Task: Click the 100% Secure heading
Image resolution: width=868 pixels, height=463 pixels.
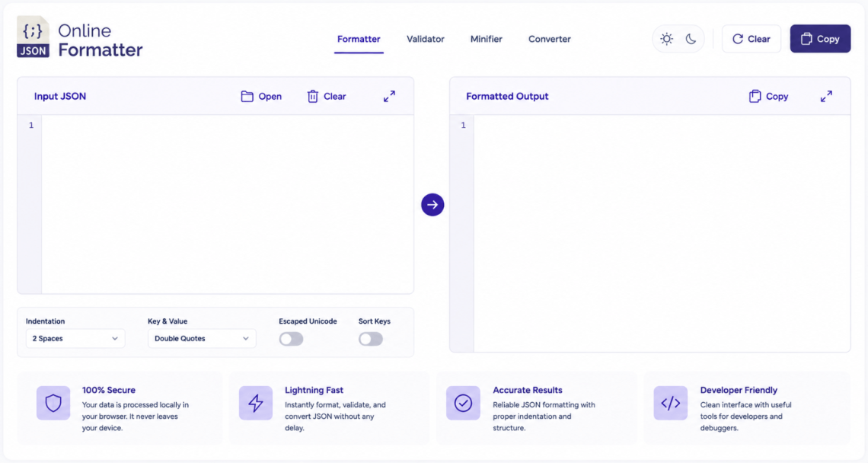Action: coord(108,390)
